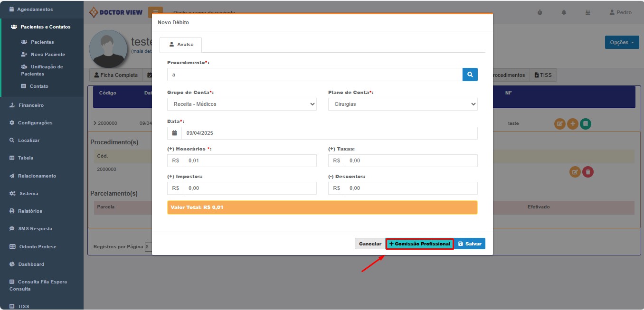This screenshot has height=310, width=644.
Task: Delete the procedure with the red trash icon
Action: (x=587, y=172)
